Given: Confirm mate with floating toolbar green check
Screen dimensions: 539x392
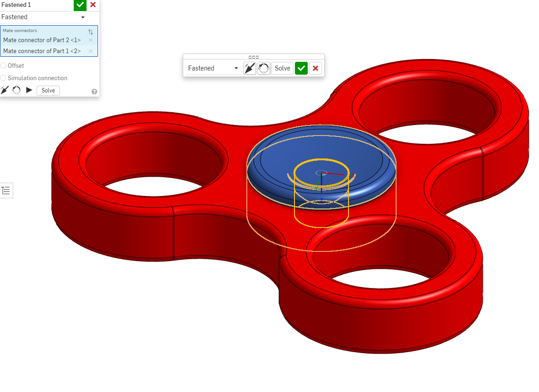Looking at the screenshot, I should (301, 68).
